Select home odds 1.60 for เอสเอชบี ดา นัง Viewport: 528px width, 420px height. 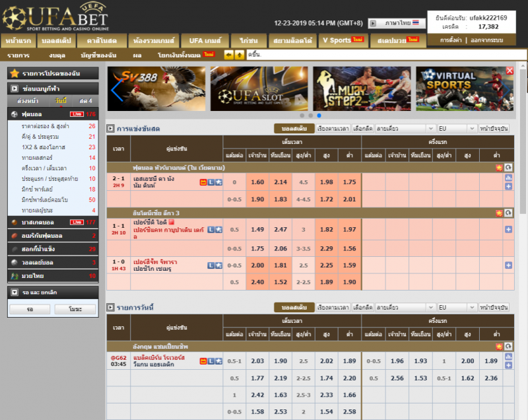pos(257,182)
